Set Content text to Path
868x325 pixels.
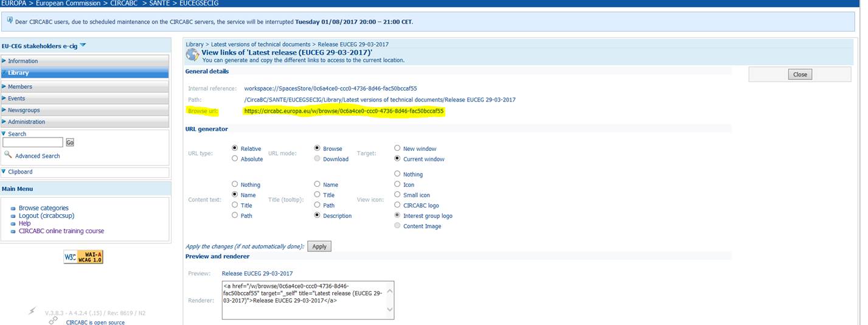235,215
